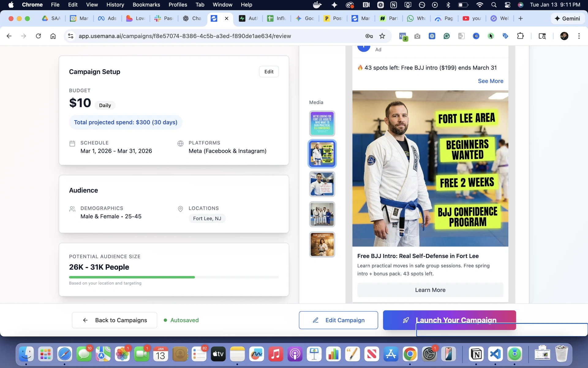Click the Launch Your Campaign button
The image size is (588, 368).
449,317
